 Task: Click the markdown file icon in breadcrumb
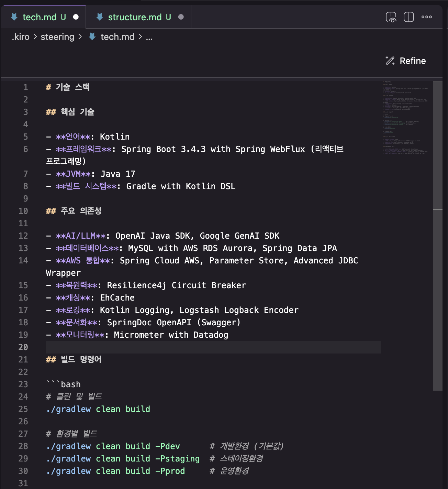point(92,36)
